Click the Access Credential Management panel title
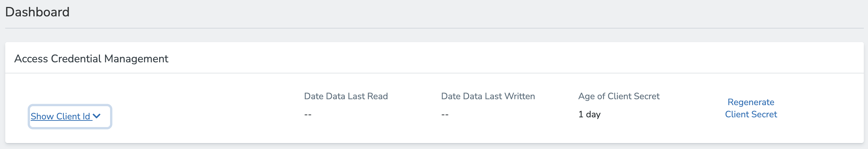This screenshot has height=149, width=868. click(x=91, y=59)
